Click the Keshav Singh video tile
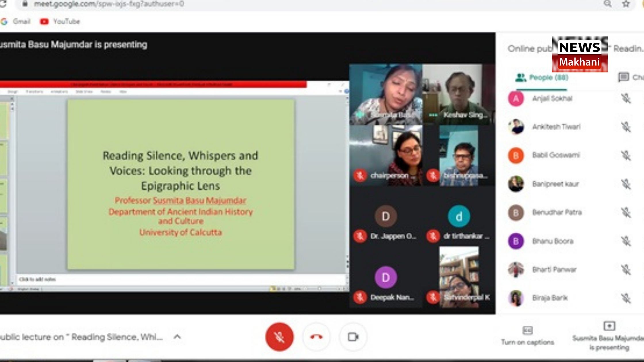Image resolution: width=644 pixels, height=362 pixels. coord(459,94)
